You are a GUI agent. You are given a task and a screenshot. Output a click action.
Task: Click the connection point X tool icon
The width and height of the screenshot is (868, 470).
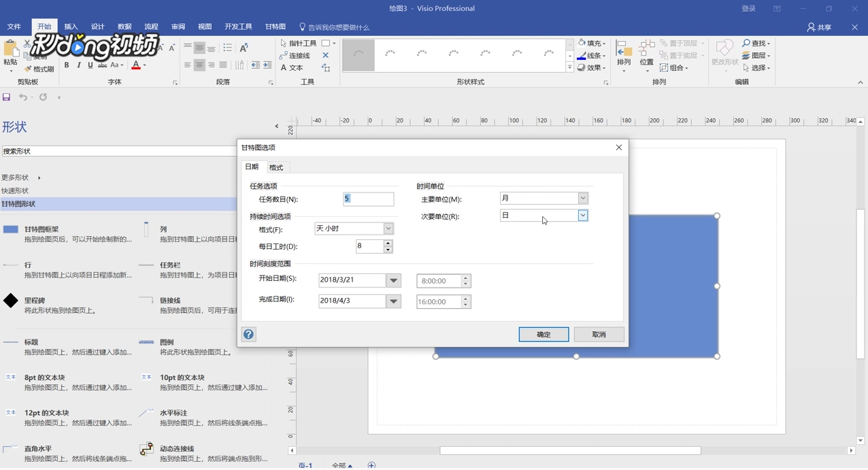pyautogui.click(x=325, y=55)
